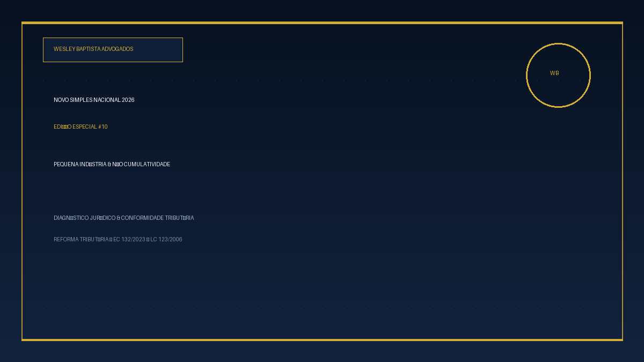This screenshot has width=644, height=362.
Task: Click the bottom gold frame border
Action: pyautogui.click(x=322, y=339)
